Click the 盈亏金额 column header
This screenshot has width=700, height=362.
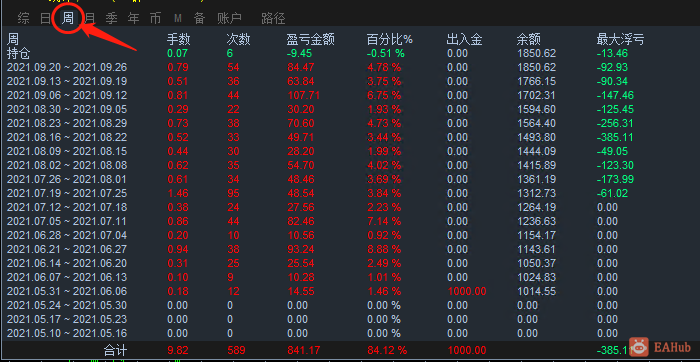point(310,40)
